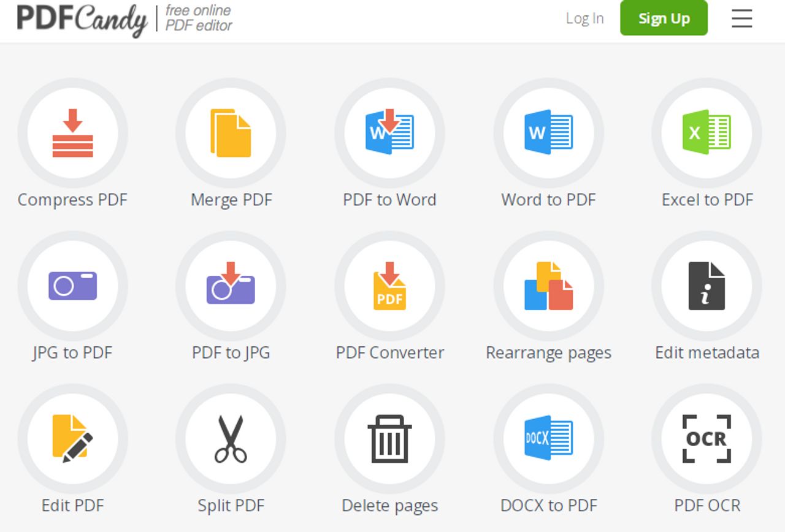Open the Compress PDF tool icon

72,133
